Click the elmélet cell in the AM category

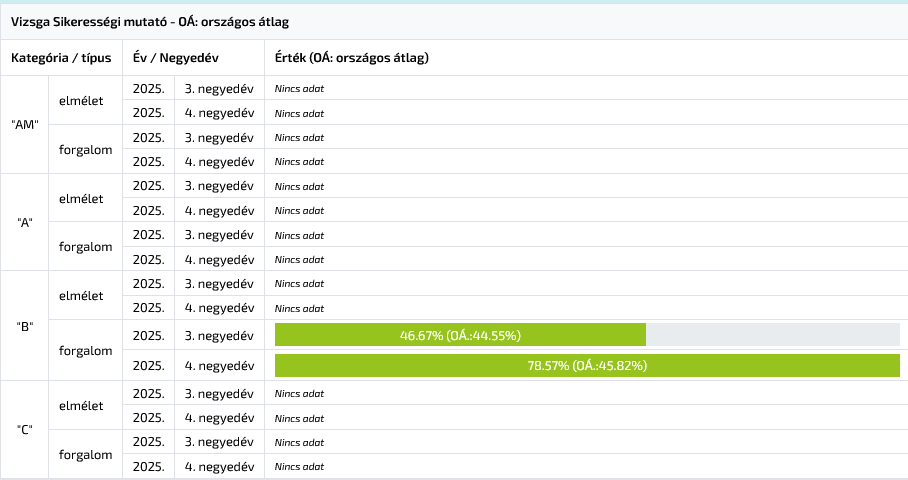click(82, 101)
